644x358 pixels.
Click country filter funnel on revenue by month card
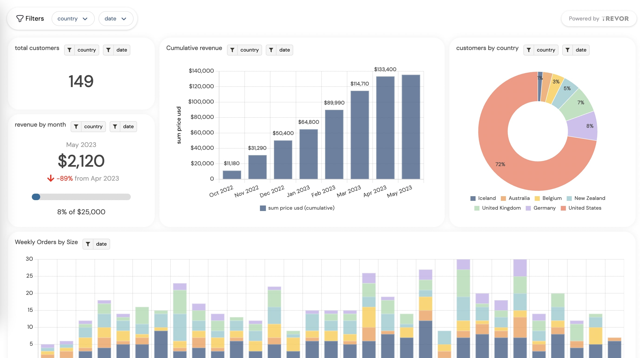pos(77,126)
